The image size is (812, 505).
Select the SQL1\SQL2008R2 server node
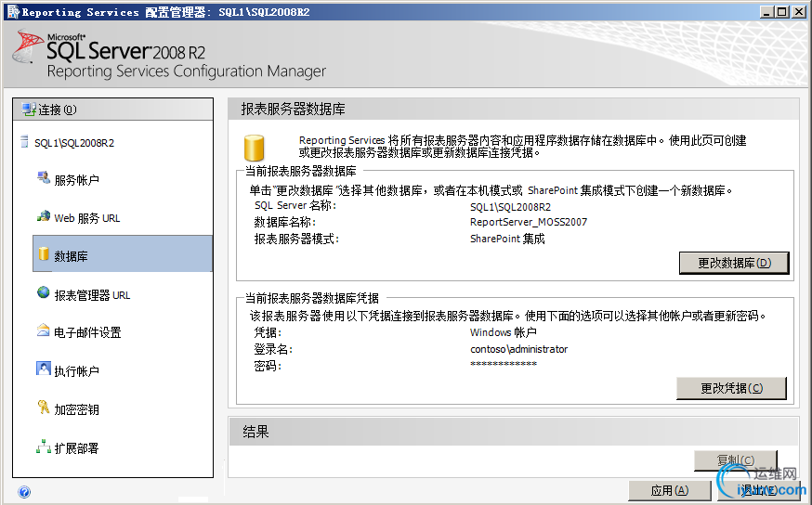click(74, 143)
